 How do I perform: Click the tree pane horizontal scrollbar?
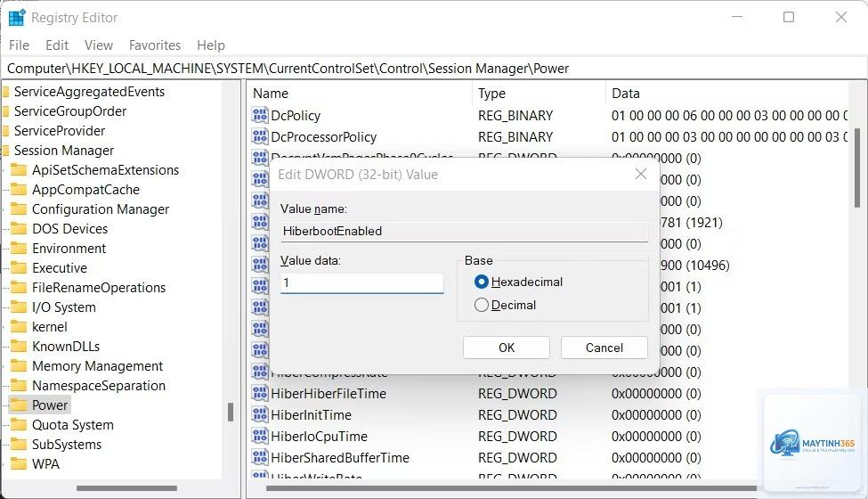click(x=126, y=488)
